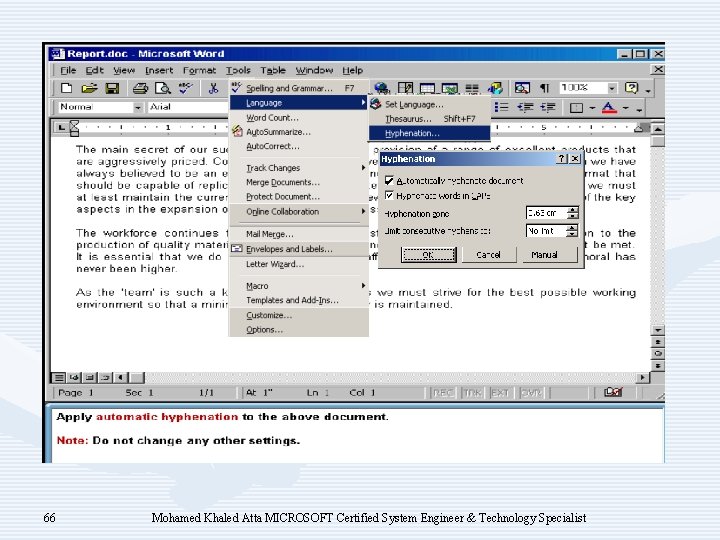Click the Increase Indent icon

[x=548, y=107]
